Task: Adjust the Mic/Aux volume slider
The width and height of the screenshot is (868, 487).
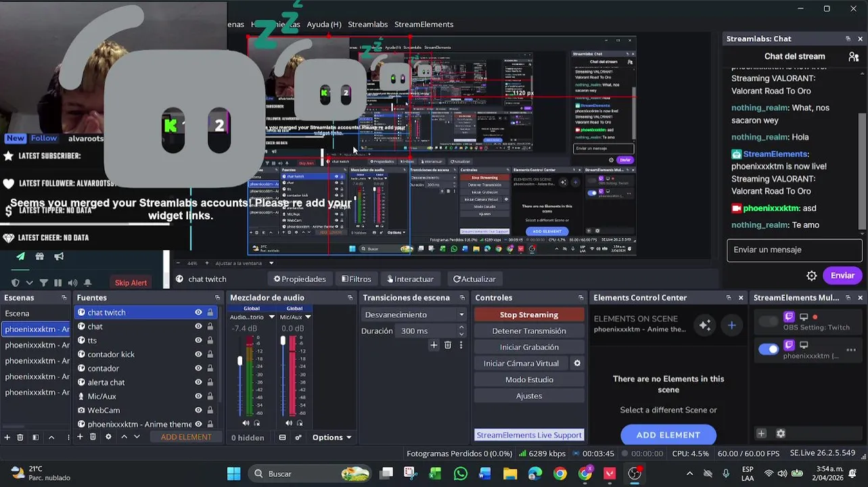Action: 283,340
